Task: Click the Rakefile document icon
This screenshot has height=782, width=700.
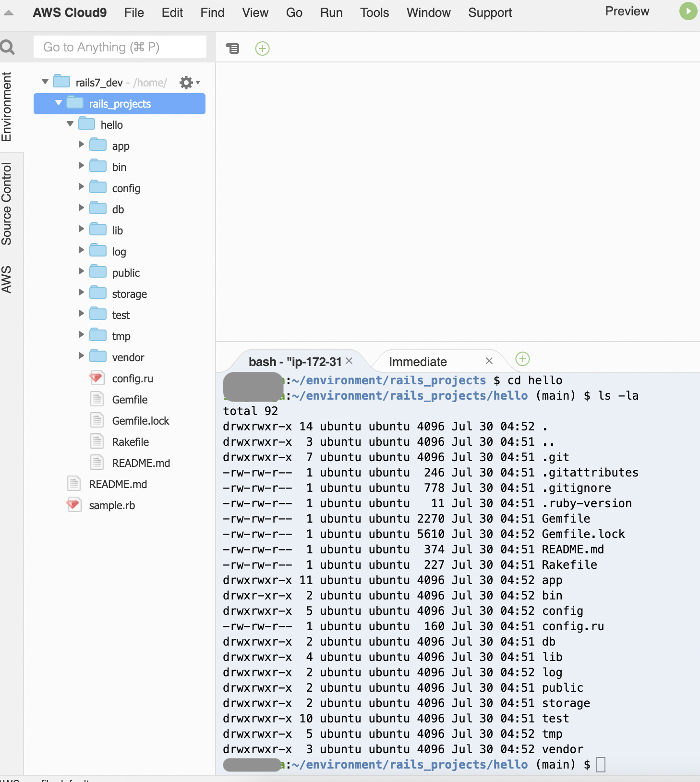Action: pos(97,441)
